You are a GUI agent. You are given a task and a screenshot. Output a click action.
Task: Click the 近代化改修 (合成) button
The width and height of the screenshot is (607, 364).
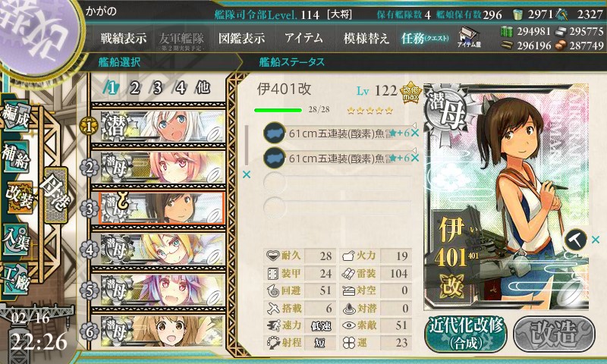(466, 334)
